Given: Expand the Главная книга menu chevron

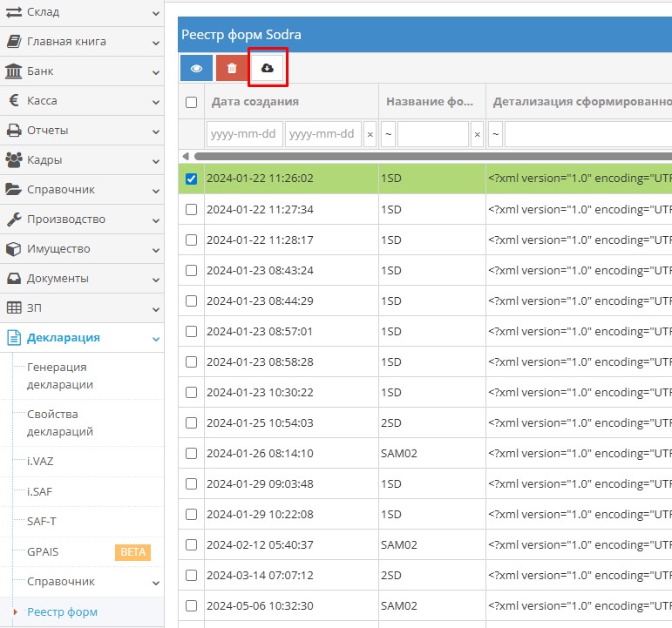Looking at the screenshot, I should (155, 42).
